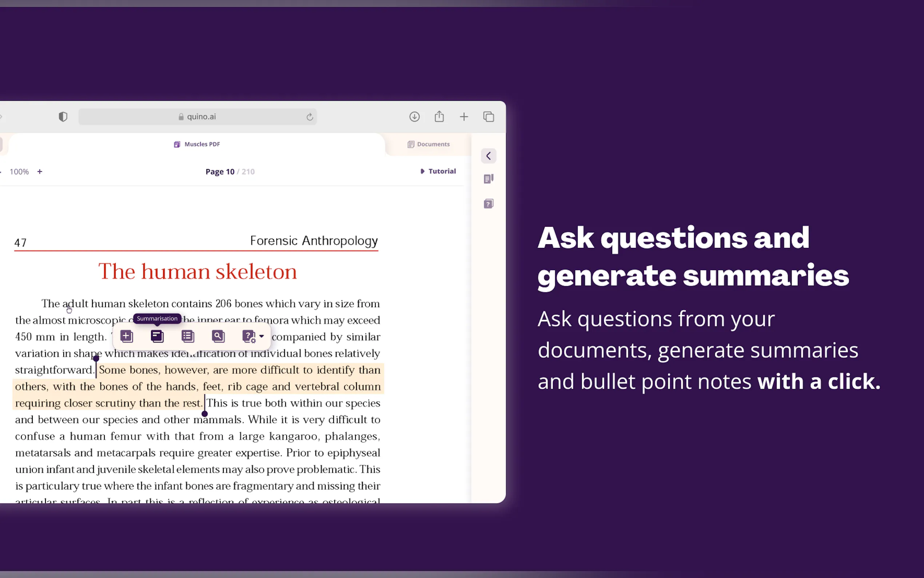Click the Page 10 indicator
Screen dimensions: 924x578
[220, 172]
